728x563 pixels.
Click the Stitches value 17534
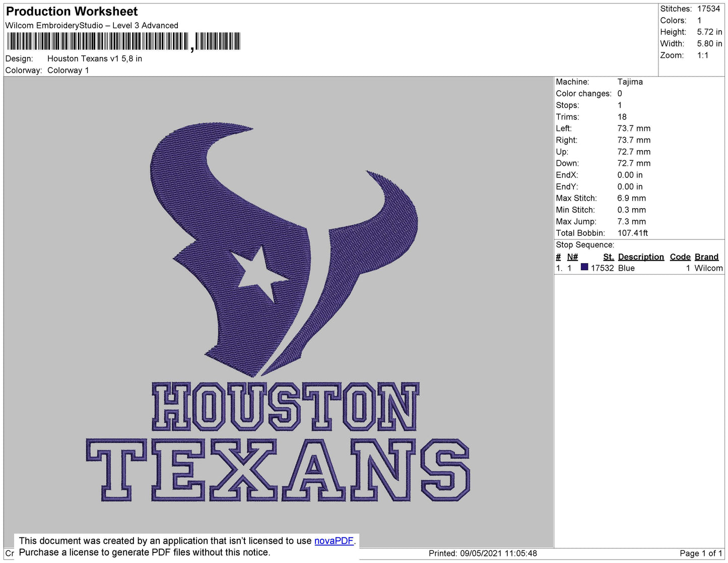[709, 9]
